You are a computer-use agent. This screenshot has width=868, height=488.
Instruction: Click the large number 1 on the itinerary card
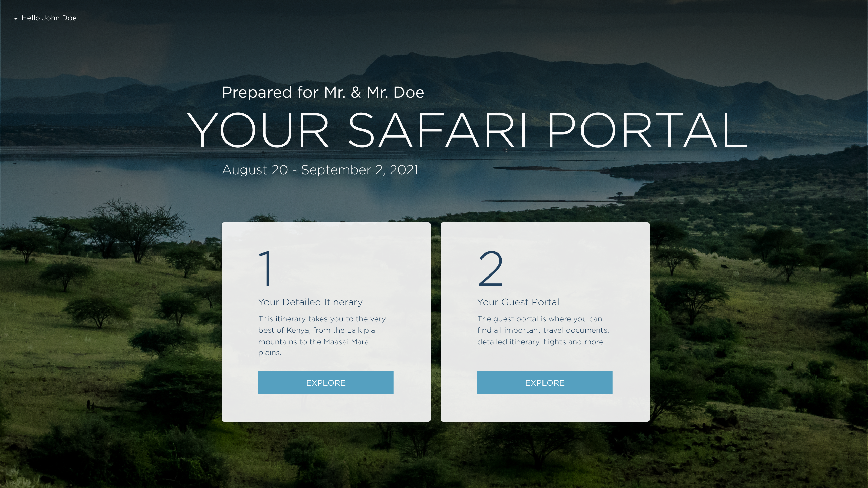(265, 268)
